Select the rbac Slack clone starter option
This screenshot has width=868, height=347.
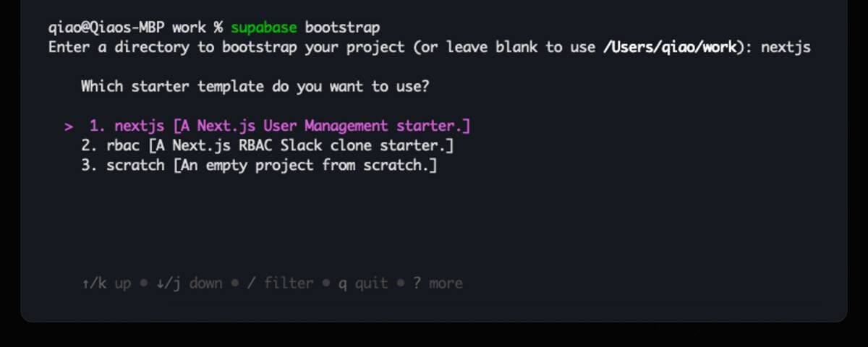[268, 146]
